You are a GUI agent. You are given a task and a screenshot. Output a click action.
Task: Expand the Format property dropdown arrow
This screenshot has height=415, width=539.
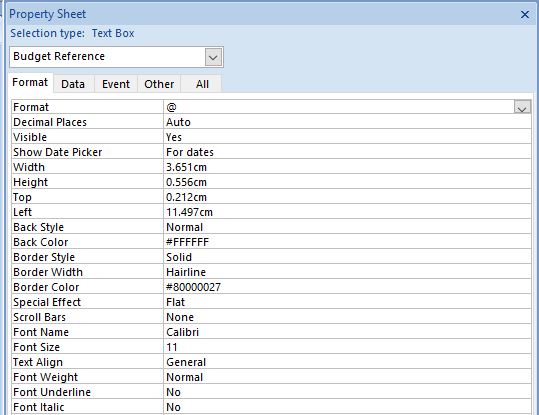[x=522, y=107]
